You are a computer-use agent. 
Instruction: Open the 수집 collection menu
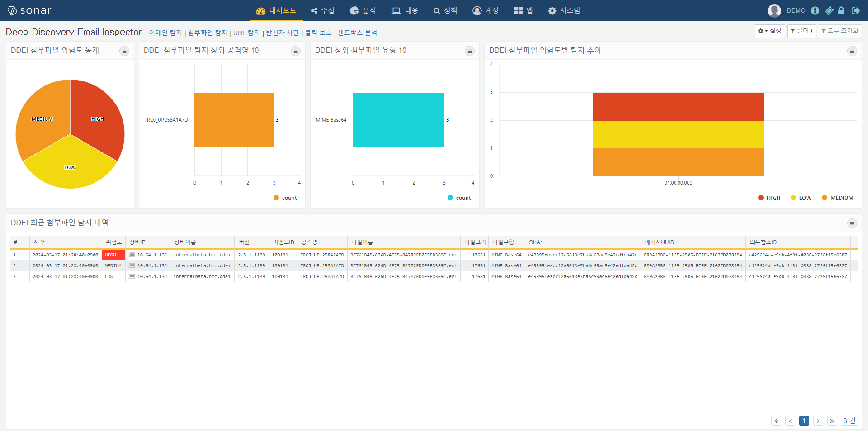(x=323, y=10)
